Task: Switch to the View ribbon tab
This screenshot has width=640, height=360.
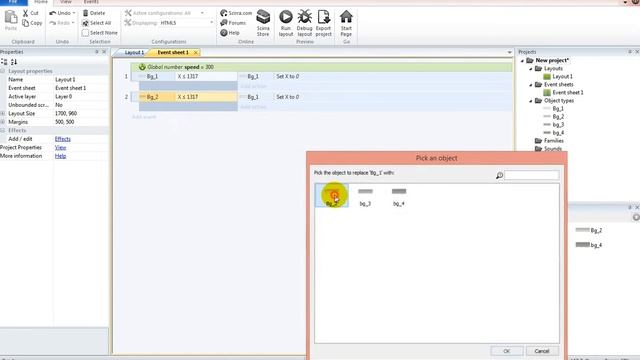Action: (66, 2)
